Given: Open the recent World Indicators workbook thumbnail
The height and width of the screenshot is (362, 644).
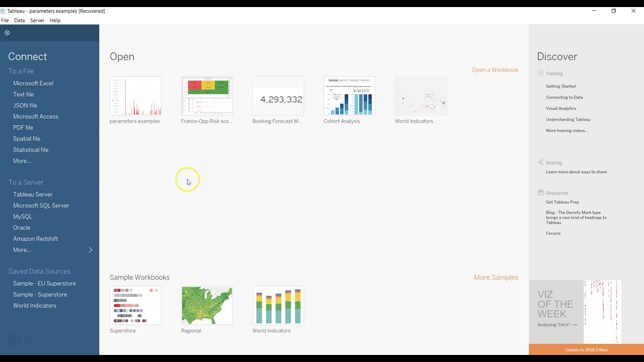Looking at the screenshot, I should click(421, 96).
